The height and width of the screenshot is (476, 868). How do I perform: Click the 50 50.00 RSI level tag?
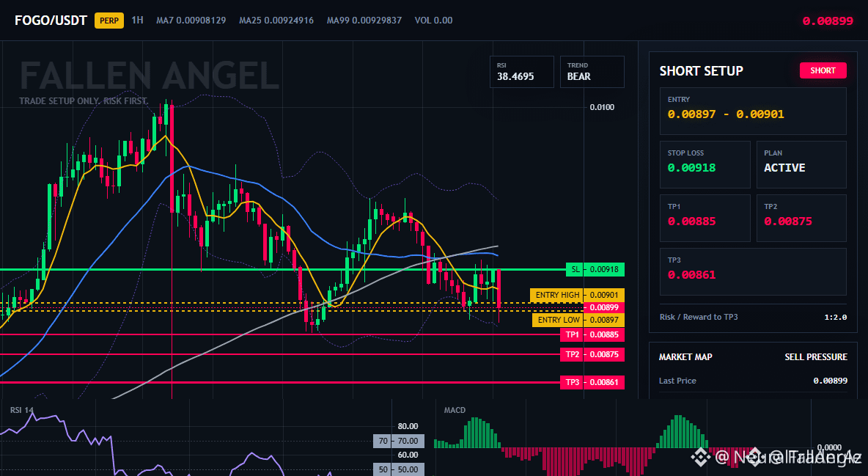tap(399, 469)
